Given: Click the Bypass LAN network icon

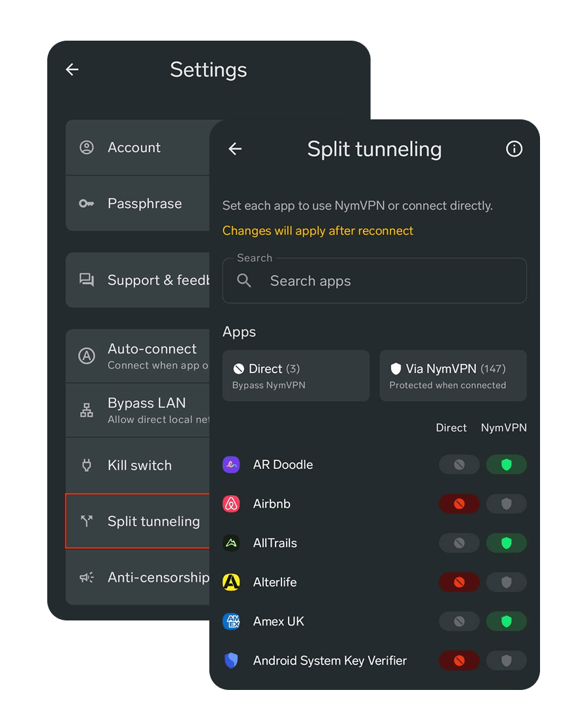Looking at the screenshot, I should tap(86, 409).
